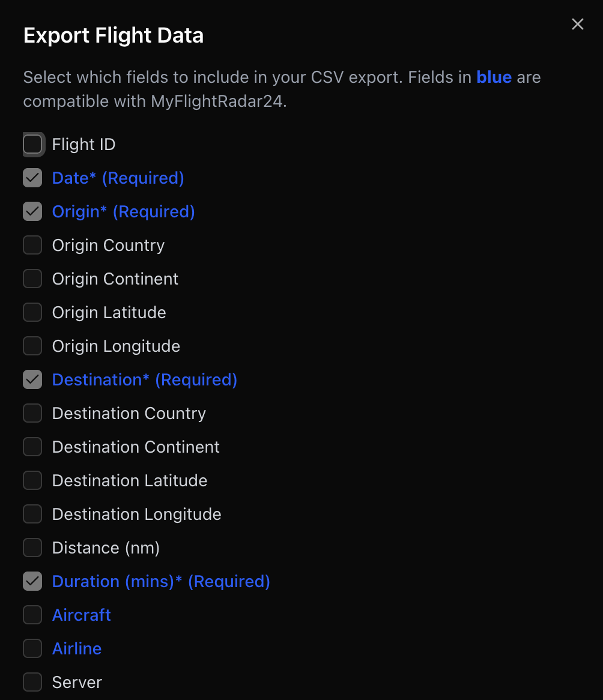Toggle the Duration (mins) checkbox

(32, 581)
